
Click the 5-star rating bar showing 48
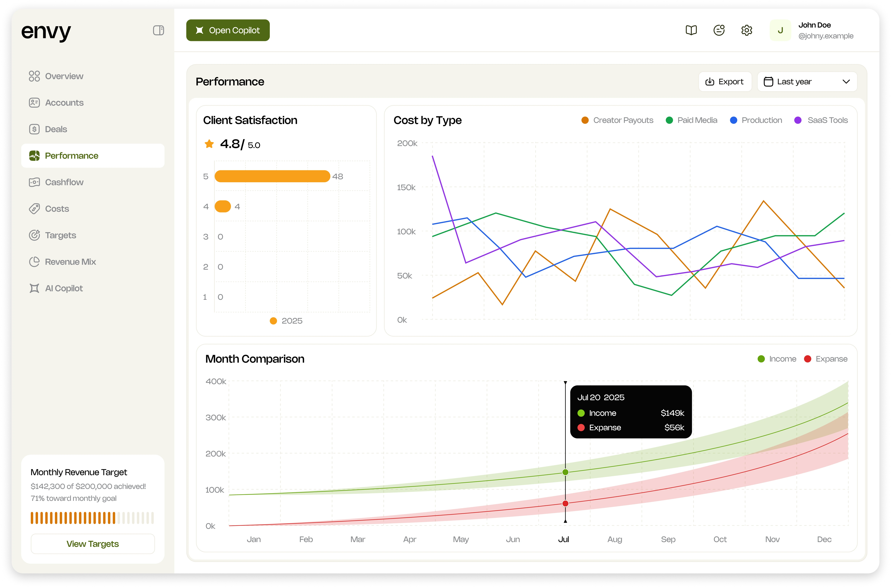click(x=272, y=176)
